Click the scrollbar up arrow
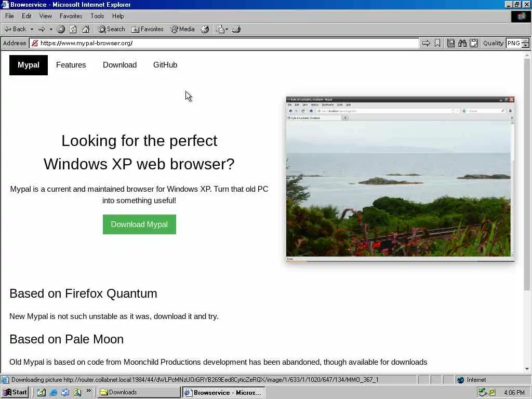The image size is (532, 399). point(527,55)
